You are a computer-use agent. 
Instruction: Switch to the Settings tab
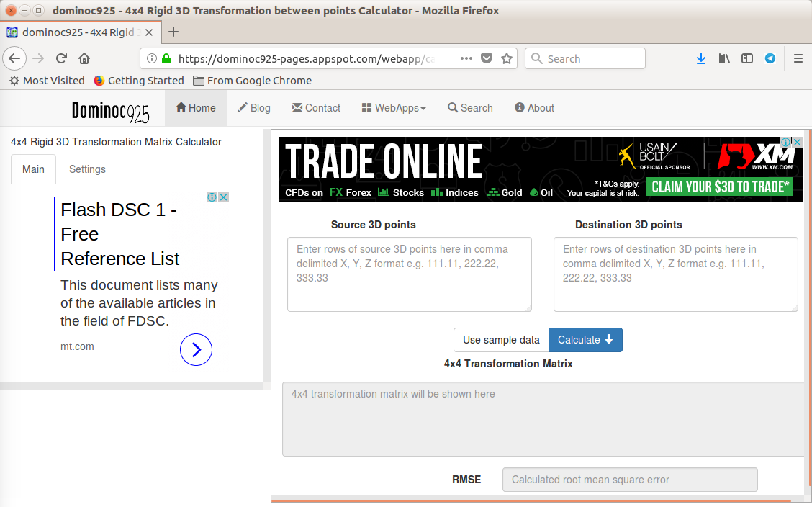click(87, 169)
